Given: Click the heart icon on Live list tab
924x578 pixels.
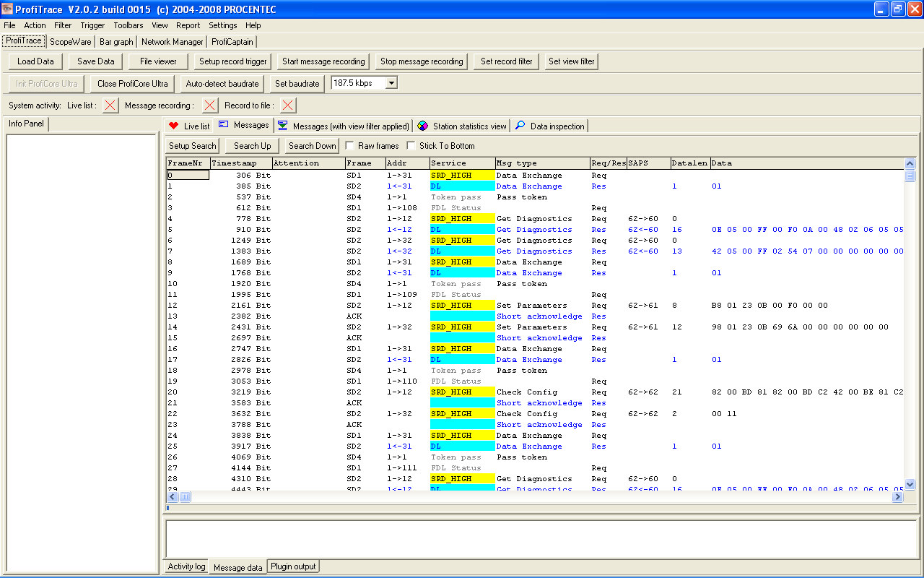Looking at the screenshot, I should pyautogui.click(x=173, y=126).
